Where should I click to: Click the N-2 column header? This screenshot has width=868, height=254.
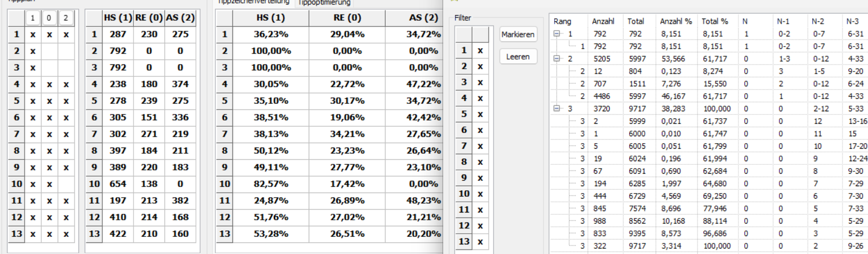(x=818, y=21)
